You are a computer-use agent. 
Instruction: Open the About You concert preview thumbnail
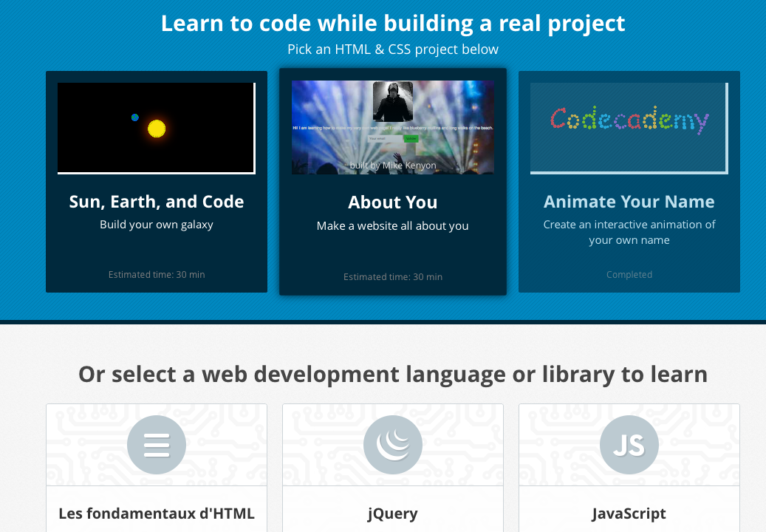click(393, 128)
